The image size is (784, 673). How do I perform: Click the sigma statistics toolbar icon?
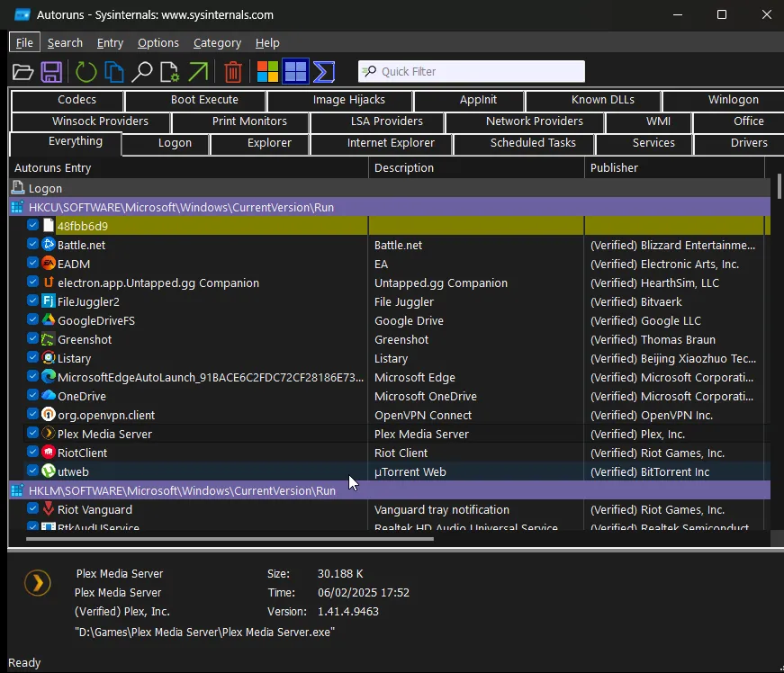point(323,72)
